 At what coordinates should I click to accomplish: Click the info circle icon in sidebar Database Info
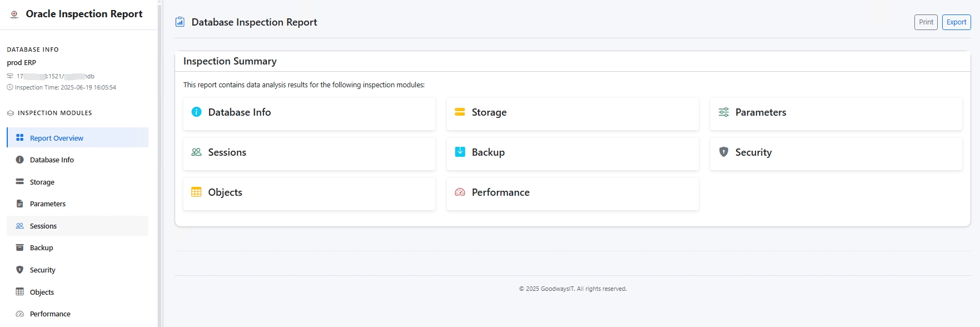coord(20,160)
